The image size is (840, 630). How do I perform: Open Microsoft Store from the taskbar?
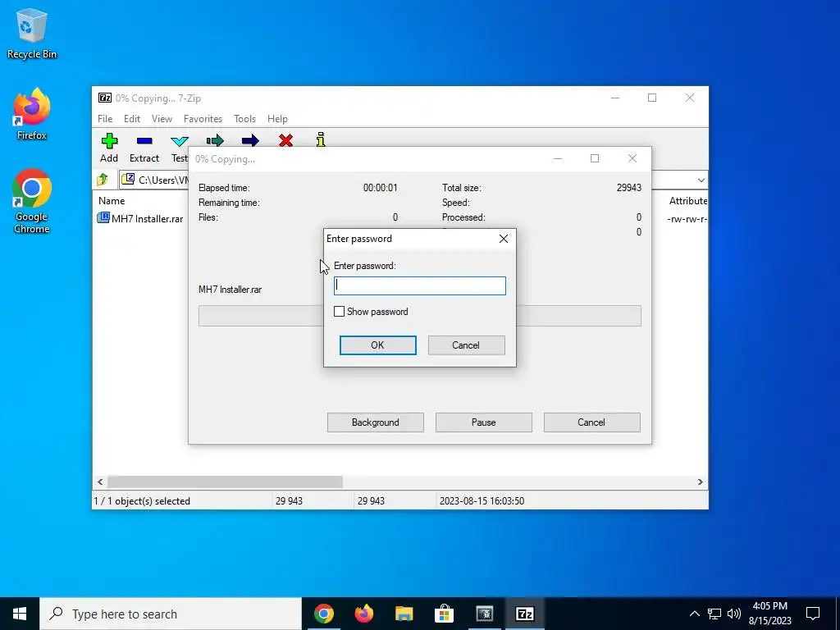point(444,614)
